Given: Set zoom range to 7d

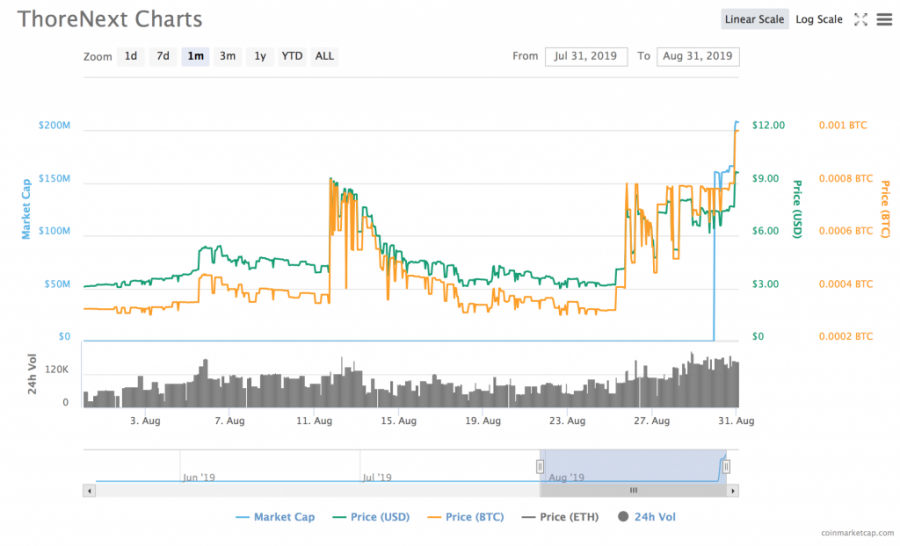Looking at the screenshot, I should pos(163,56).
